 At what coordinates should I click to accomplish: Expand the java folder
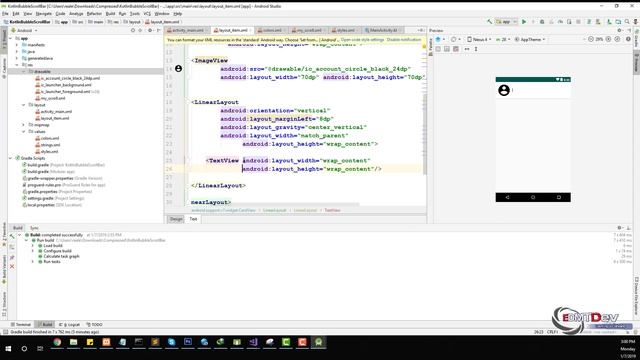pos(17,51)
